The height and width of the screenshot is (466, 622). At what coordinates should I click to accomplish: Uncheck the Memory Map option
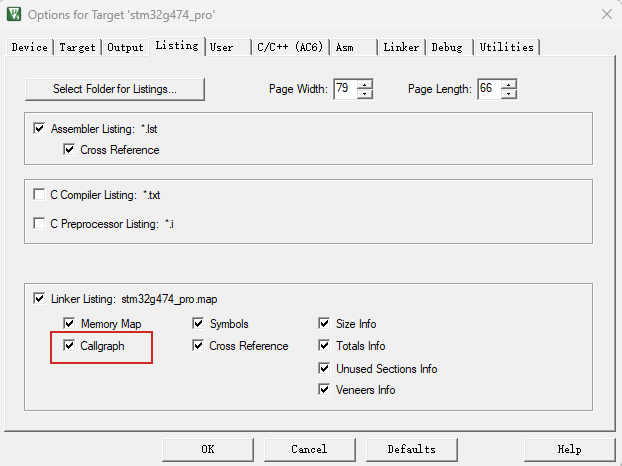pyautogui.click(x=69, y=324)
